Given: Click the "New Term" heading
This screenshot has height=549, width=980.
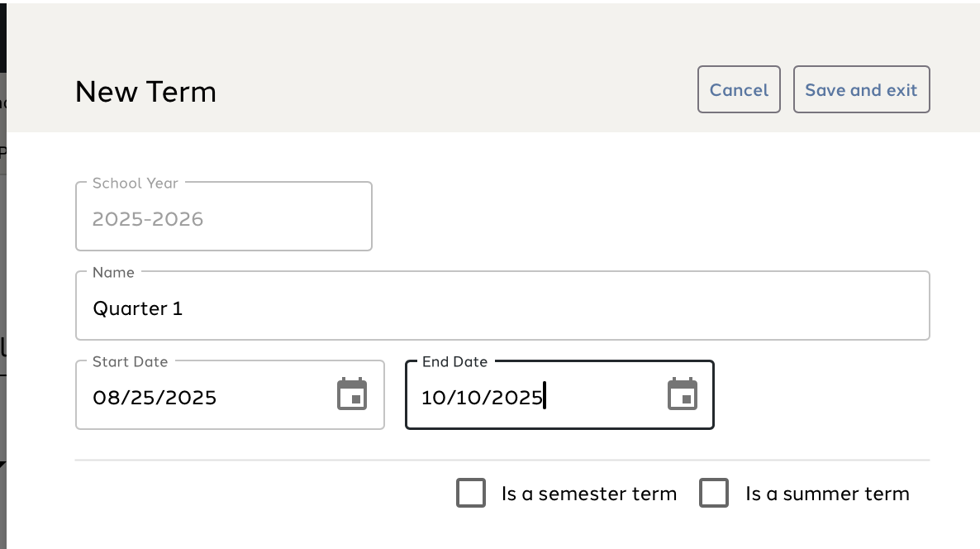Looking at the screenshot, I should pos(145,91).
